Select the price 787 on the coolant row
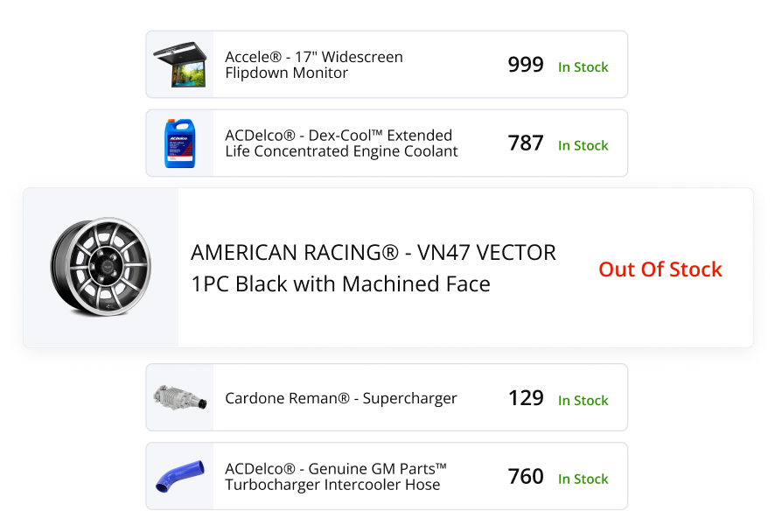The width and height of the screenshot is (775, 532). point(525,143)
